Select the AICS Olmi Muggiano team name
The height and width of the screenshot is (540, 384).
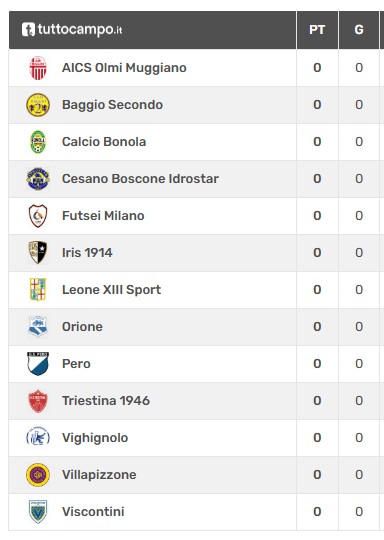coord(124,68)
